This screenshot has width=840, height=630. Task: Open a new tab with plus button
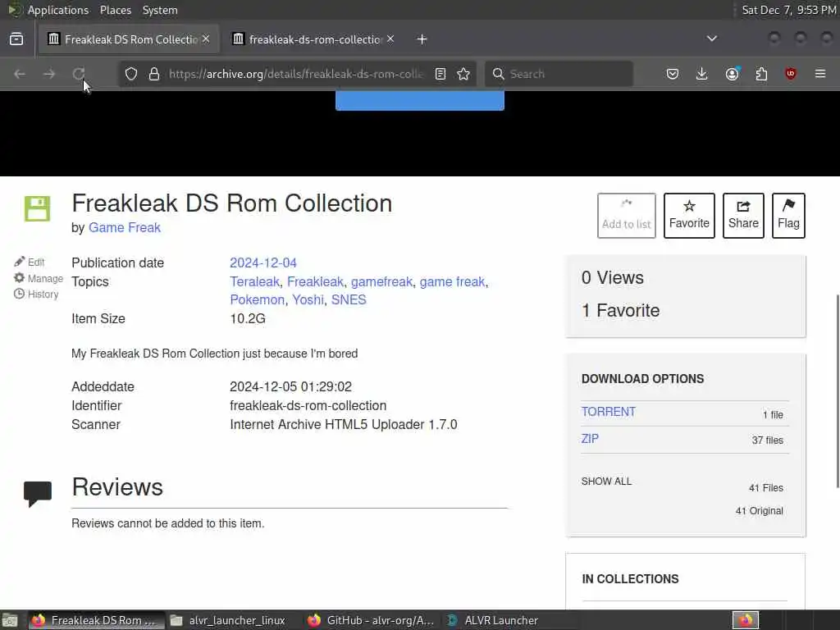422,39
